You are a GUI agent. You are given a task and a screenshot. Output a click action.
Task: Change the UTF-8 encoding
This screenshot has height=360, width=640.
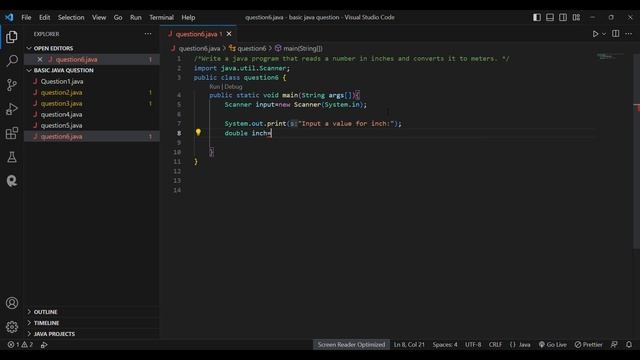coord(473,344)
